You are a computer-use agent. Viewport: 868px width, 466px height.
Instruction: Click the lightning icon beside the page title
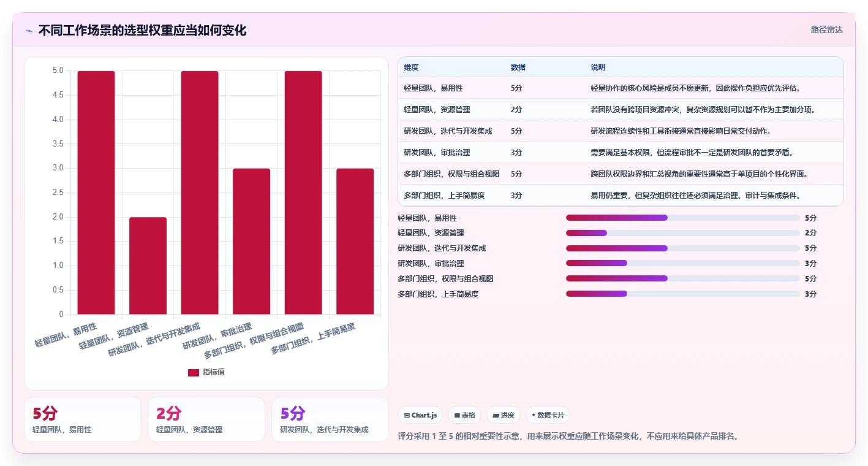coord(29,31)
